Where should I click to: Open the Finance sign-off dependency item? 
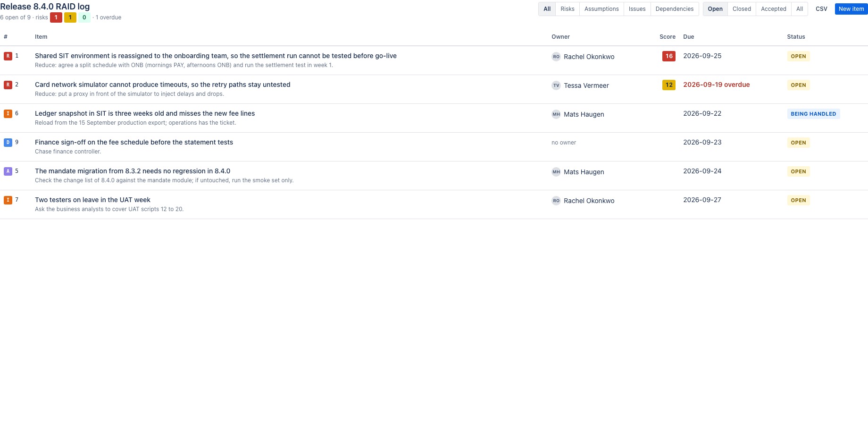pyautogui.click(x=134, y=142)
